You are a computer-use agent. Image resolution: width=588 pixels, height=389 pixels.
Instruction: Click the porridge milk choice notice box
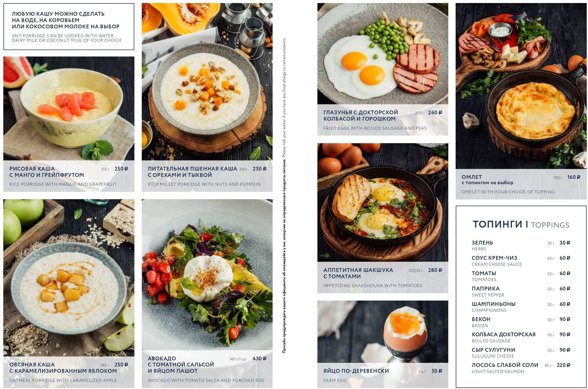coord(69,27)
